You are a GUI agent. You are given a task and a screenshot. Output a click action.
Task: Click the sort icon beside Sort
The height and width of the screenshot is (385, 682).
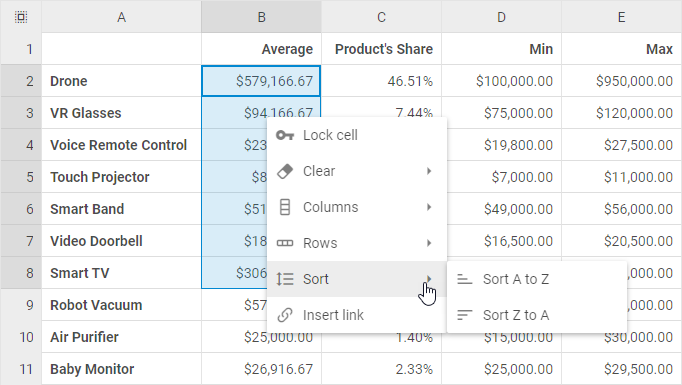(285, 279)
